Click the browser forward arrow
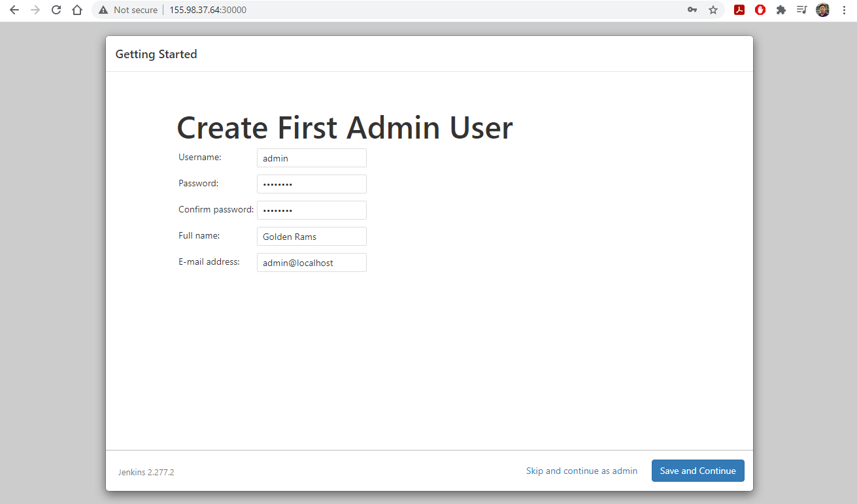The image size is (857, 504). tap(35, 10)
